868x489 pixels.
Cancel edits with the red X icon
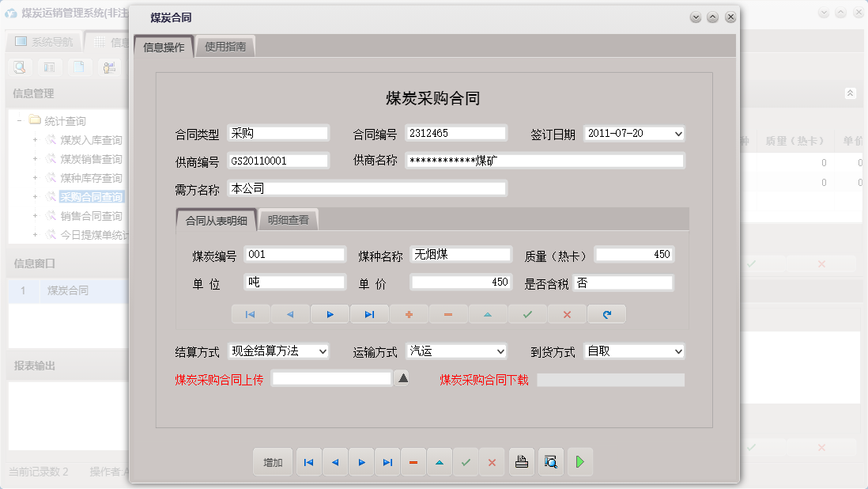567,314
